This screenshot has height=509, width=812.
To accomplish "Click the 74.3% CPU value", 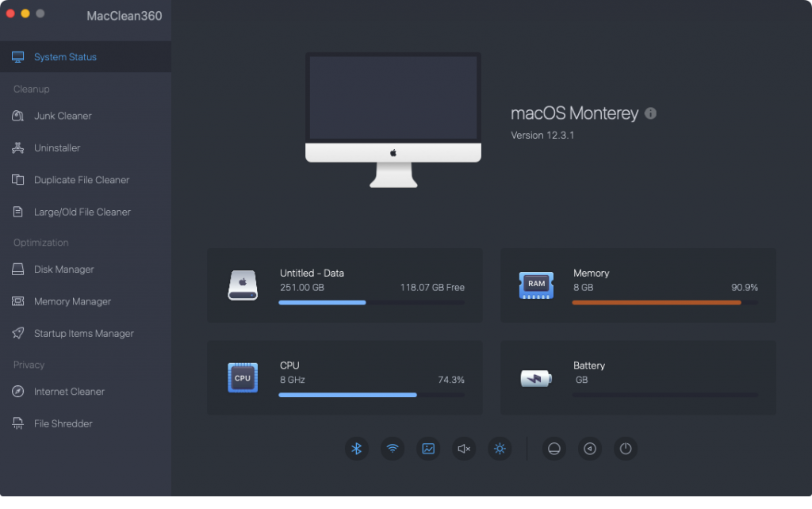I will point(451,380).
